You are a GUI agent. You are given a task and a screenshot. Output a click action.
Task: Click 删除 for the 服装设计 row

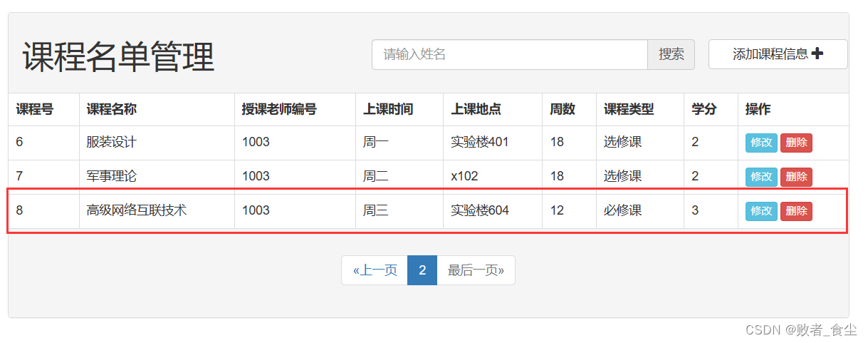pos(796,143)
